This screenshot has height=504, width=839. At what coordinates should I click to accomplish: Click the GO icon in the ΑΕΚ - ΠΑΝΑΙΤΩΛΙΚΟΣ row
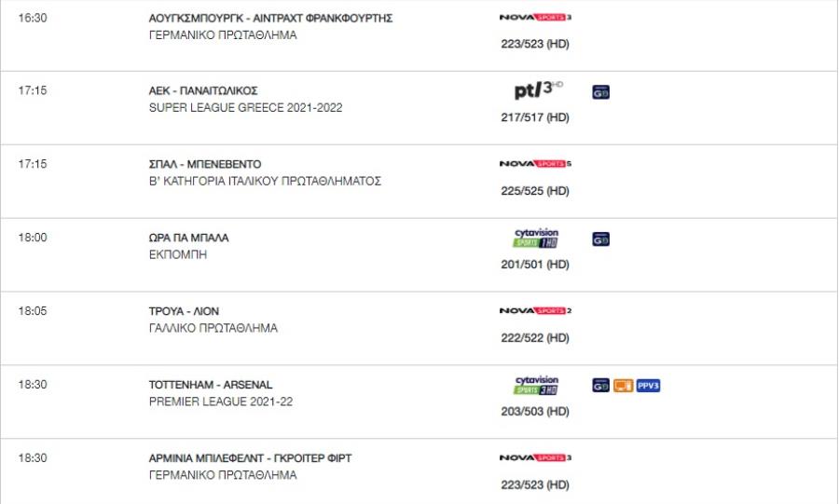pyautogui.click(x=601, y=92)
